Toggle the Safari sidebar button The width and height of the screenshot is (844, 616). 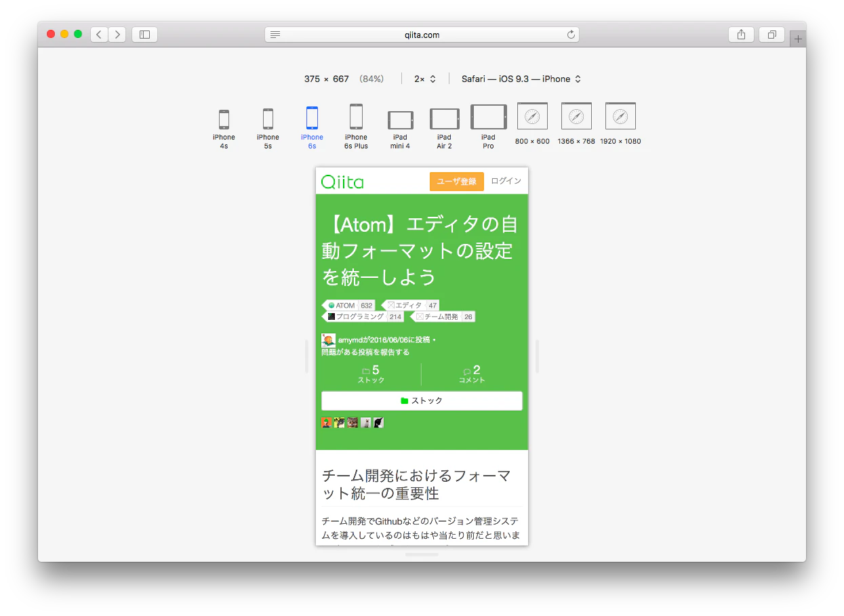[144, 35]
